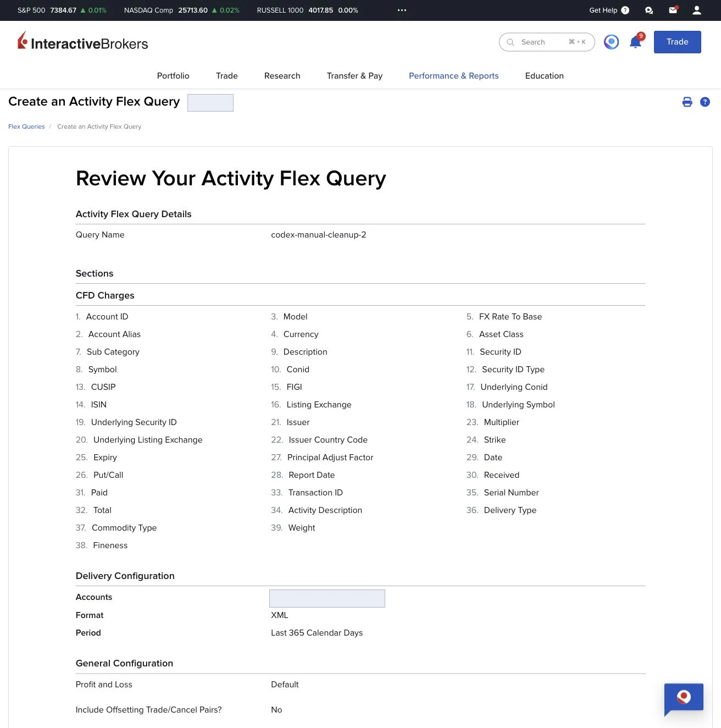Screen dimensions: 721x728
Task: Click the magnifier icon in search box
Action: (x=511, y=42)
